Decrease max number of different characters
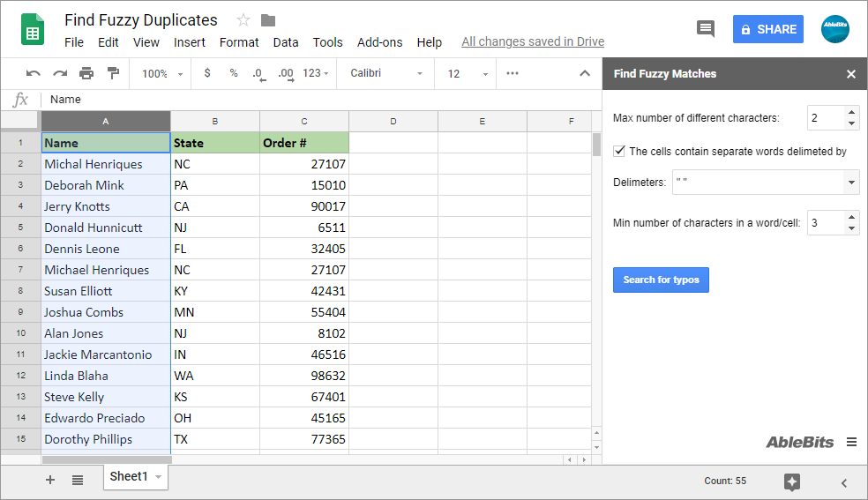868x500 pixels. pos(851,123)
